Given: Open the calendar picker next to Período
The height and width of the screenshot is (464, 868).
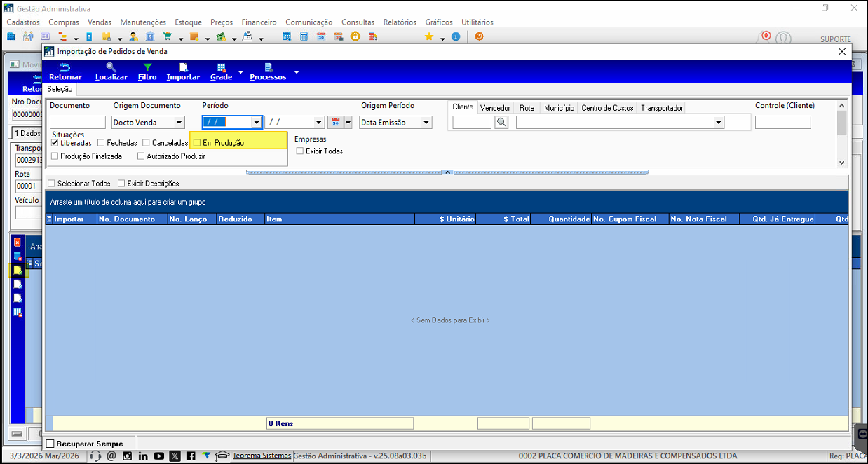Looking at the screenshot, I should click(x=335, y=123).
